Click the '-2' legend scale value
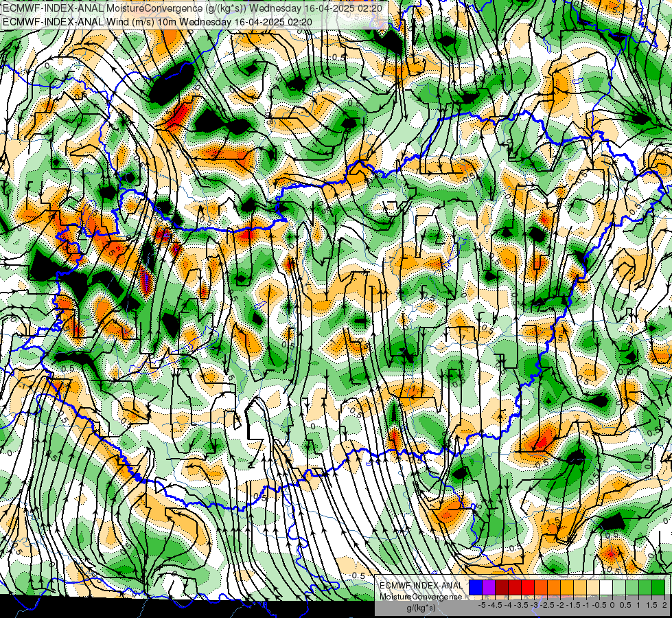Screen dimensions: 672x618 561,605
